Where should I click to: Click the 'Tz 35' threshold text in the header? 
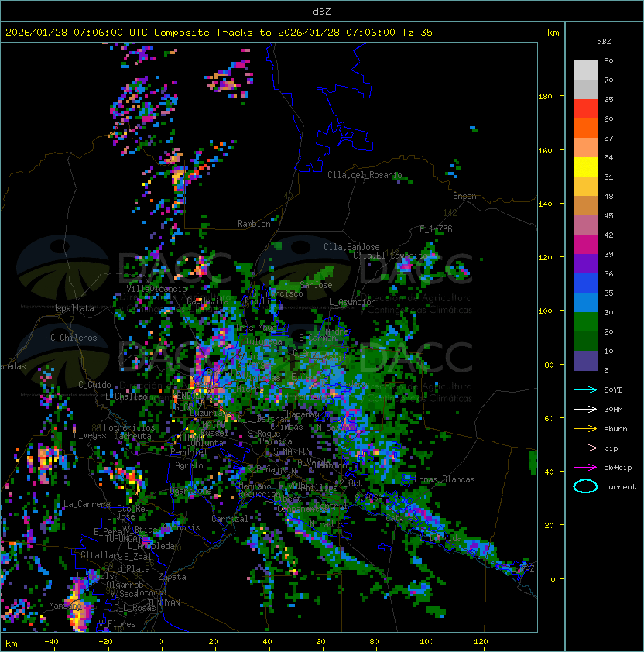point(417,33)
